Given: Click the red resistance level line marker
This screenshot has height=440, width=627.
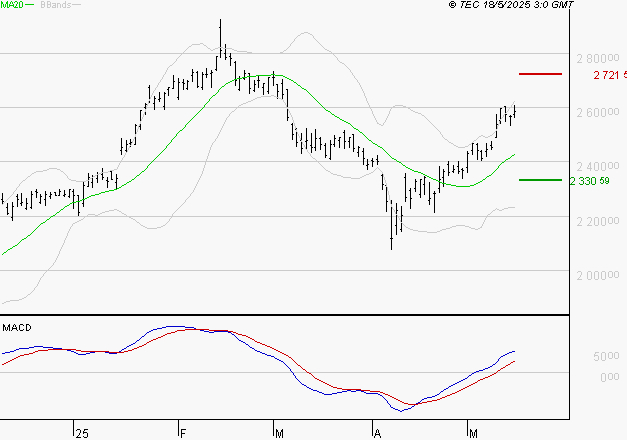Looking at the screenshot, I should tap(540, 74).
